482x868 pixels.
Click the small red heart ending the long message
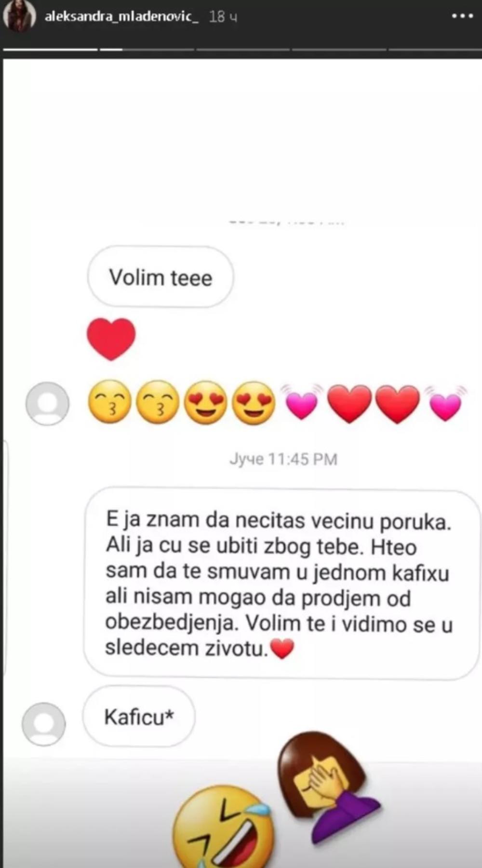click(282, 648)
